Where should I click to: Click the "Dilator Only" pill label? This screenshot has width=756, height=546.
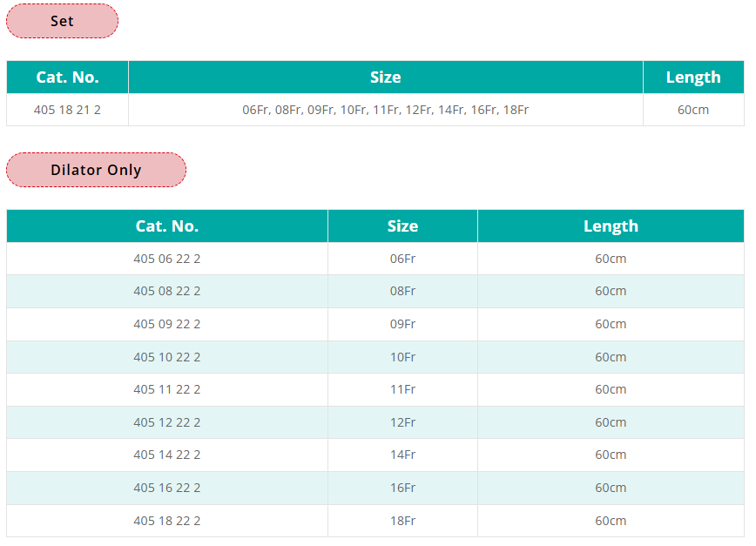click(x=96, y=170)
